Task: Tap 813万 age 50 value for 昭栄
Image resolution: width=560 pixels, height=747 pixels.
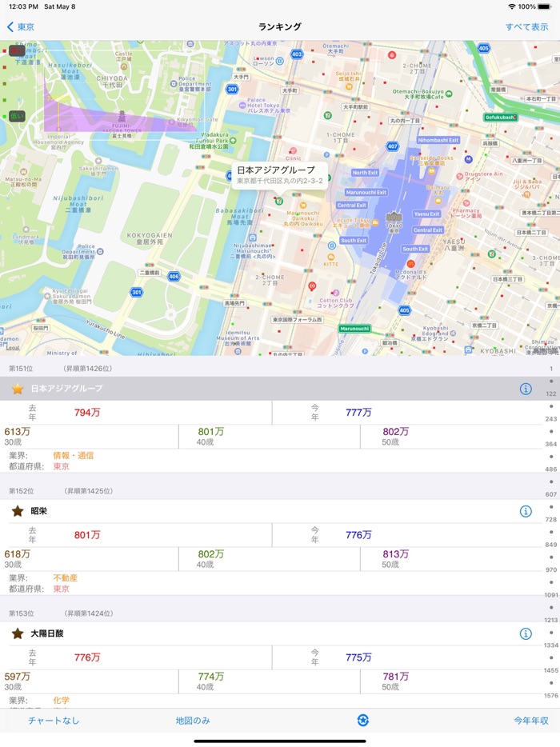Action: [395, 554]
